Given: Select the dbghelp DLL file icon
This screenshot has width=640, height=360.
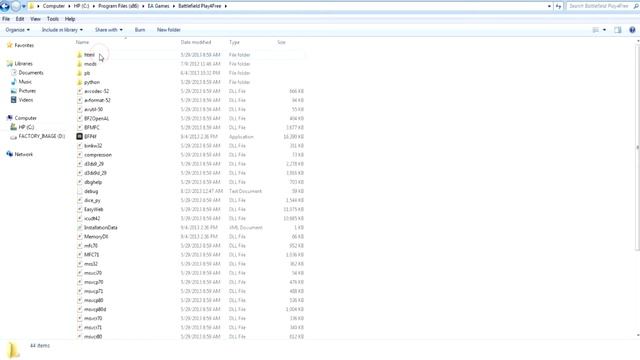Looking at the screenshot, I should 80,182.
